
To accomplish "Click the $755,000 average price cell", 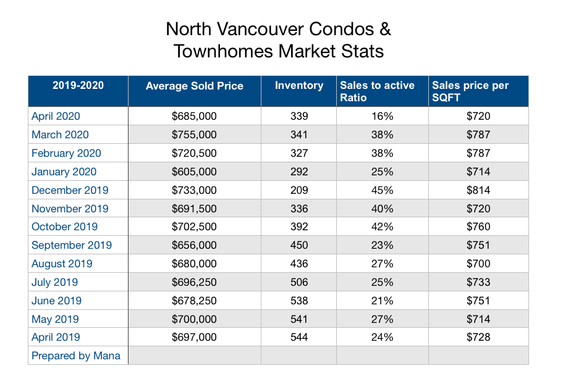I will pos(195,135).
